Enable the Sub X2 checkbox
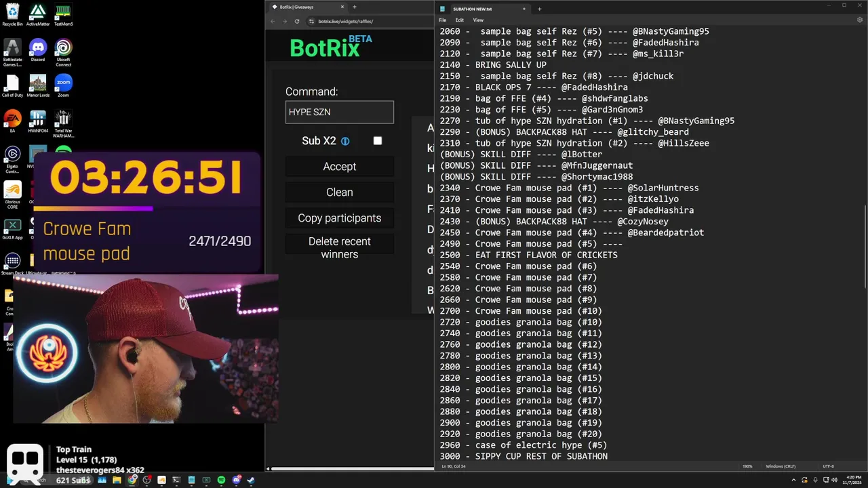The image size is (868, 488). tap(378, 141)
